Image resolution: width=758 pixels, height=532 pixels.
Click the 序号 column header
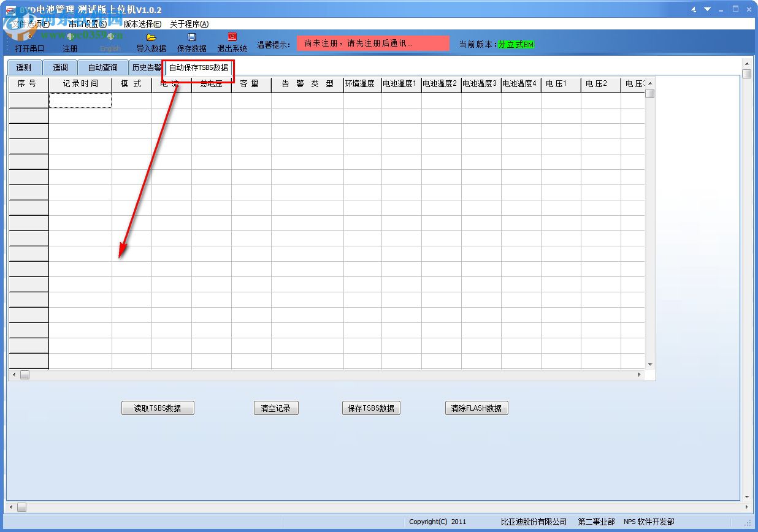pyautogui.click(x=29, y=84)
